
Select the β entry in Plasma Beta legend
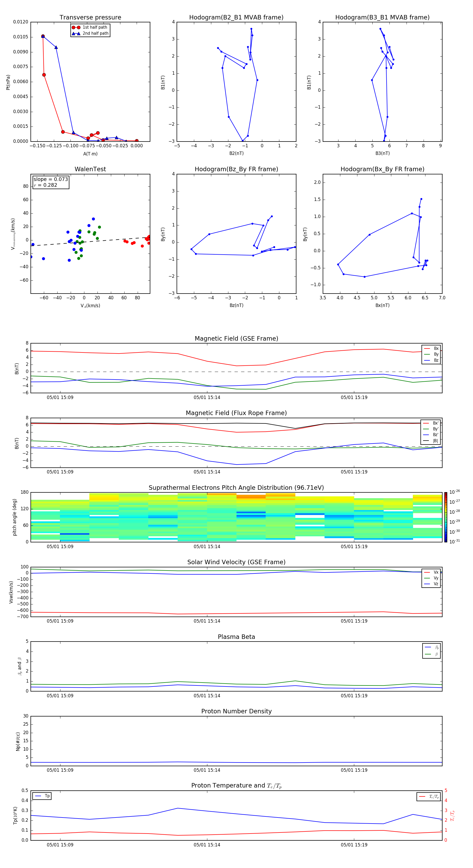(431, 654)
